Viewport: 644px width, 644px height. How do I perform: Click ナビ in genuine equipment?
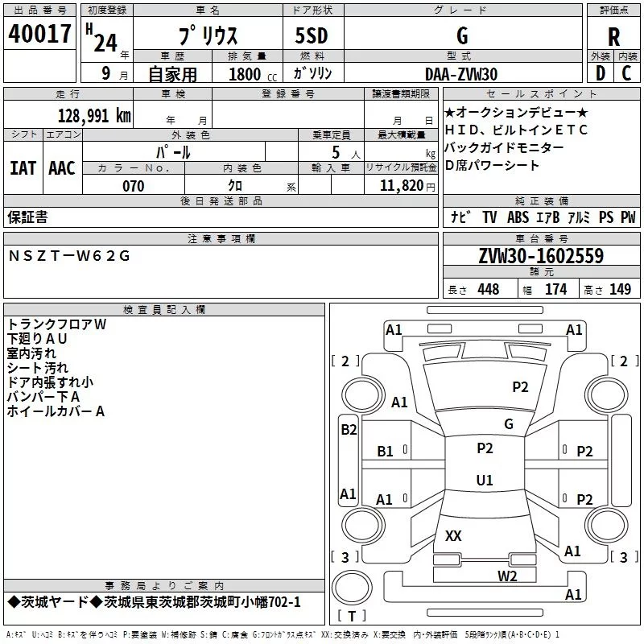click(x=460, y=217)
